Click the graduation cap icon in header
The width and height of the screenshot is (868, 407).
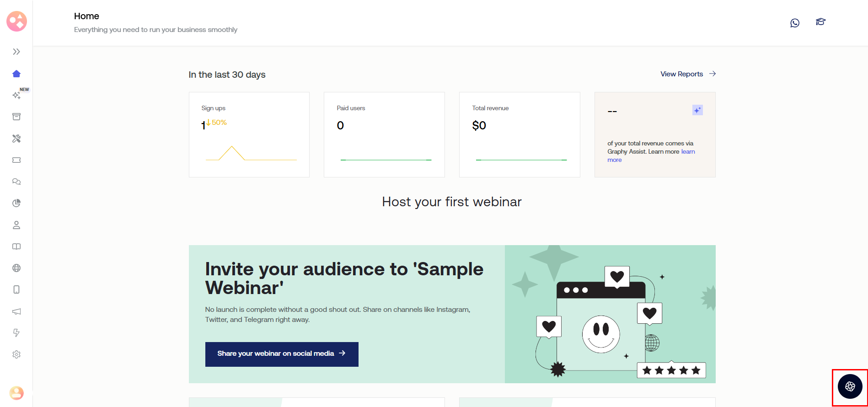820,22
